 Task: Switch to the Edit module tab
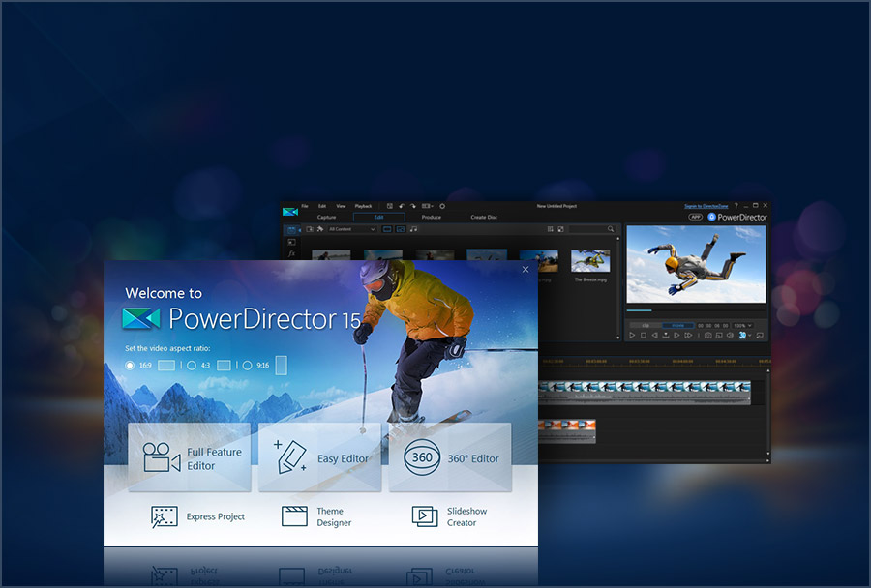(378, 217)
